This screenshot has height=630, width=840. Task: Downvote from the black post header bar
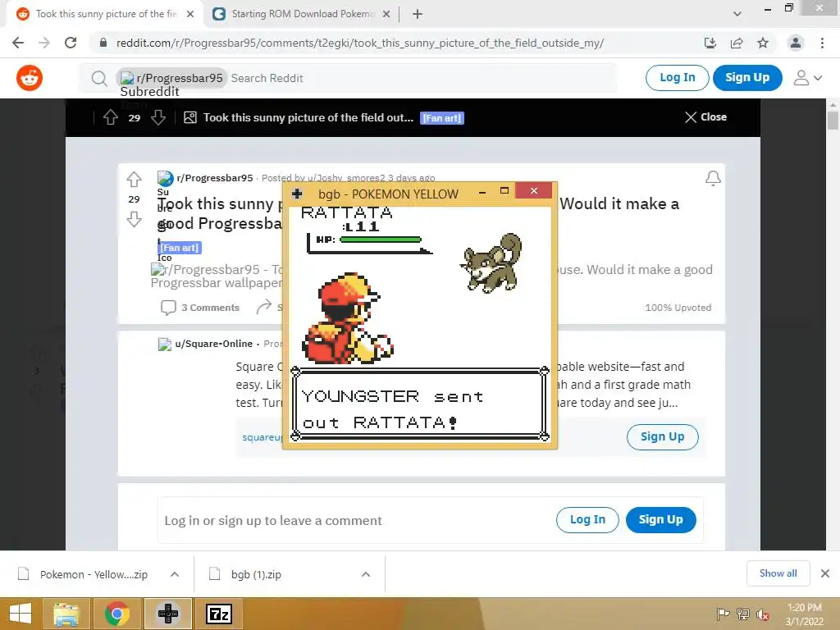click(158, 117)
